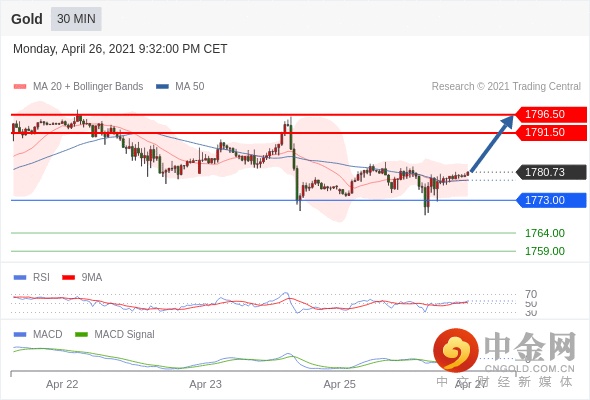Click the orange CNGOLD logo icon
The image size is (590, 400).
pyautogui.click(x=456, y=350)
